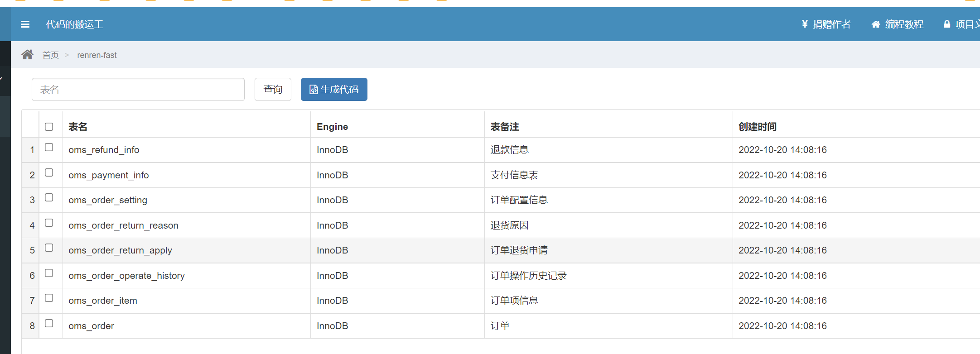Click the 退货原因 remark cell

coord(608,225)
